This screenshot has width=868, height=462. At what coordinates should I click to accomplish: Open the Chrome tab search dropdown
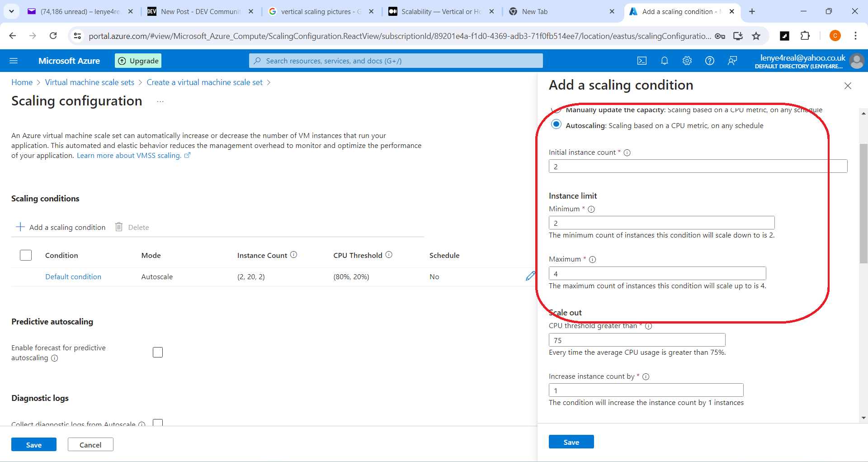click(11, 11)
